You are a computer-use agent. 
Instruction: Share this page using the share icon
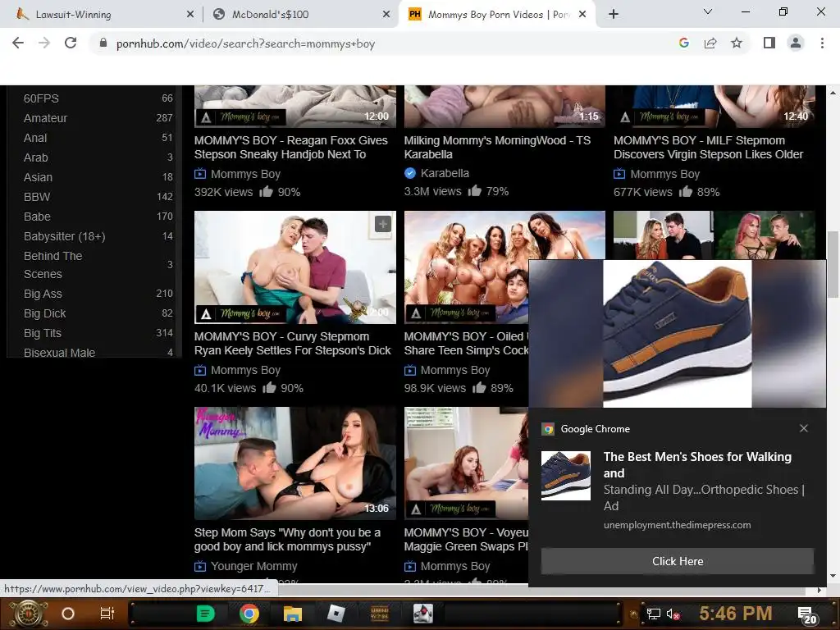[x=710, y=43]
